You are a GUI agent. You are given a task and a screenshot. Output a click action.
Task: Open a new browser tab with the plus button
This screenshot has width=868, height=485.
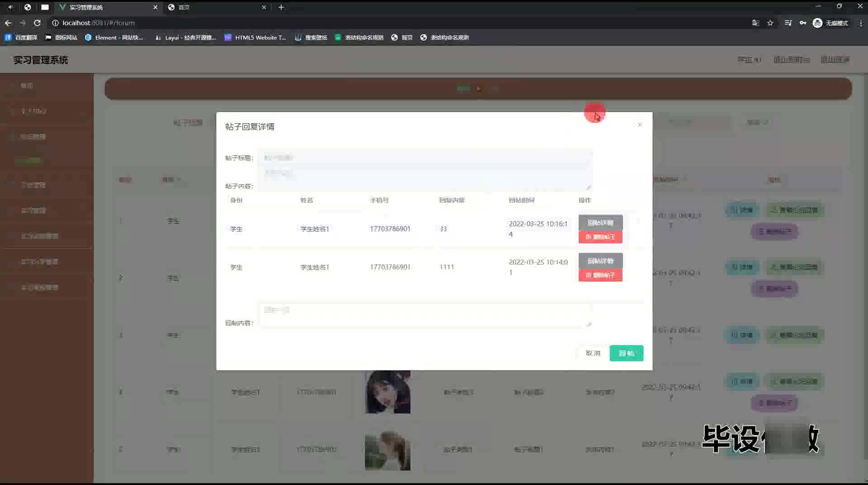(x=281, y=7)
